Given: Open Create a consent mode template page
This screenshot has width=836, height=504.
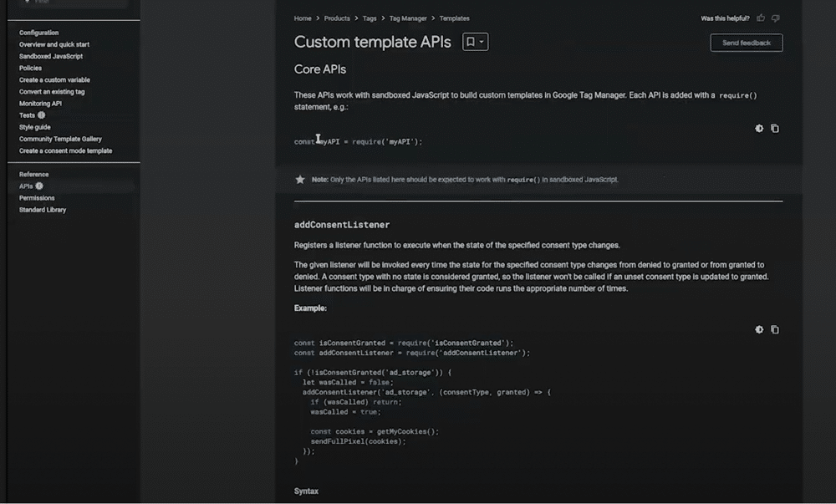Looking at the screenshot, I should point(65,150).
